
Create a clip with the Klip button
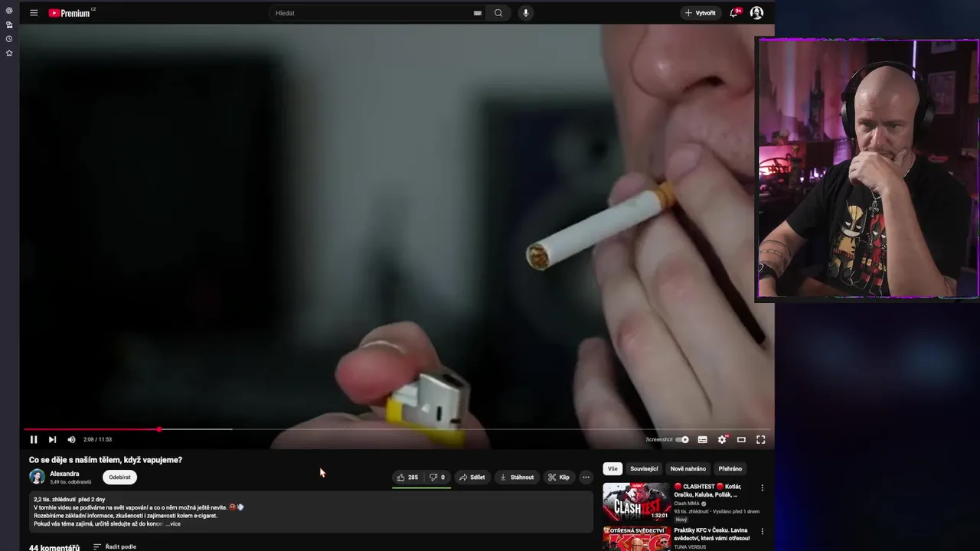[x=558, y=477]
